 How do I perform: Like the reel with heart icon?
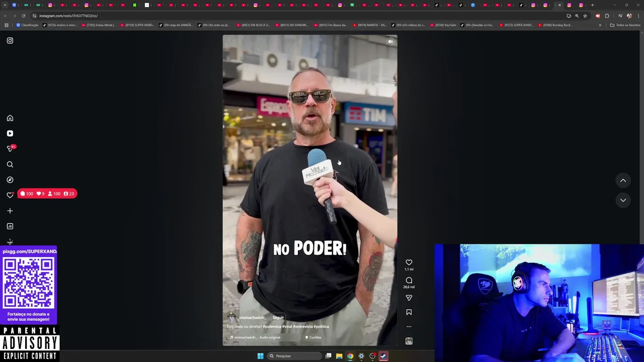coord(409,262)
